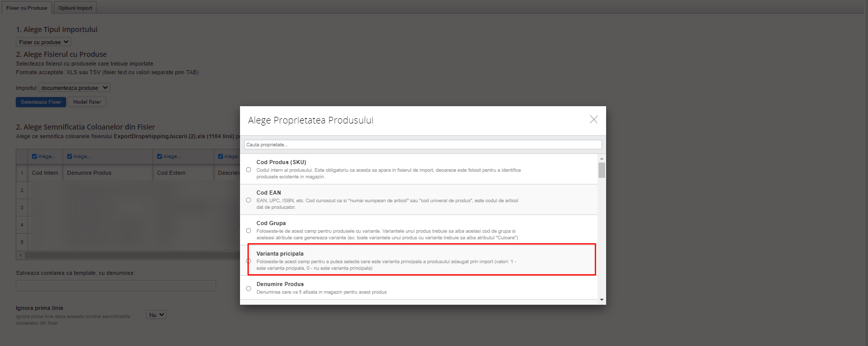Close the Alege Proprietatea Produsului dialog
The width and height of the screenshot is (868, 346).
click(x=593, y=119)
